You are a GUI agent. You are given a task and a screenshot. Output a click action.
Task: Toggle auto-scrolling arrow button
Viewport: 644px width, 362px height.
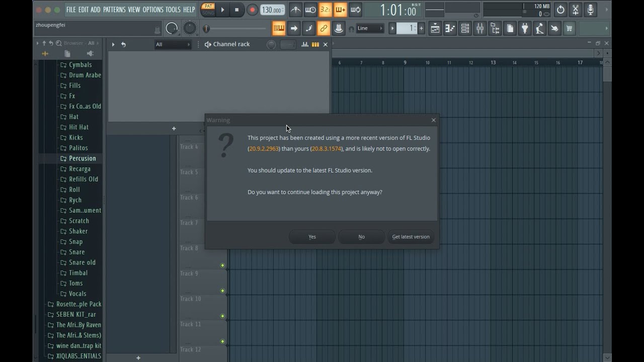[x=294, y=29]
